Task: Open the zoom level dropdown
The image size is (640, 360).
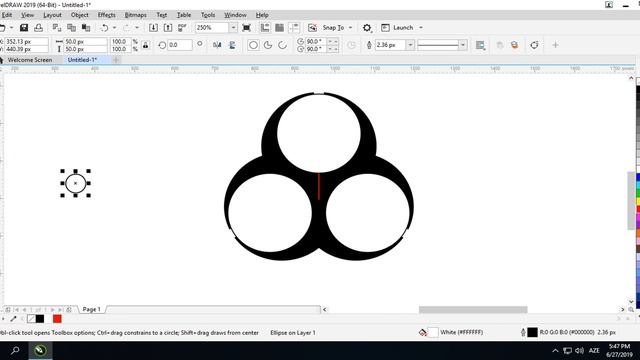Action: [x=233, y=28]
